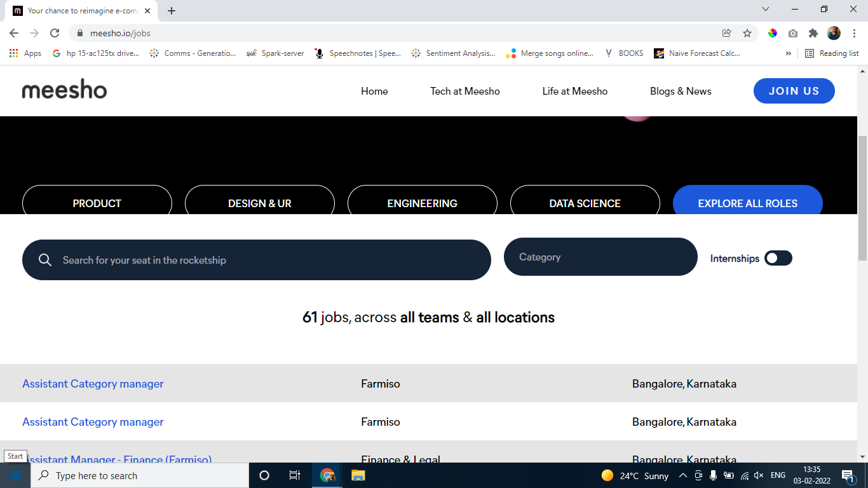This screenshot has width=868, height=488.
Task: Open the clock showing 13:35
Action: 812,475
